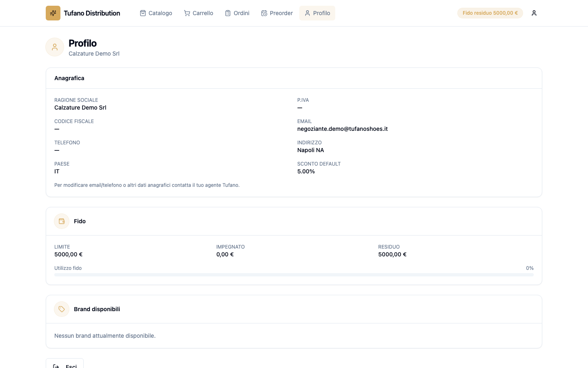Click the Limite 5000,00 € value
The height and width of the screenshot is (368, 588).
point(69,254)
